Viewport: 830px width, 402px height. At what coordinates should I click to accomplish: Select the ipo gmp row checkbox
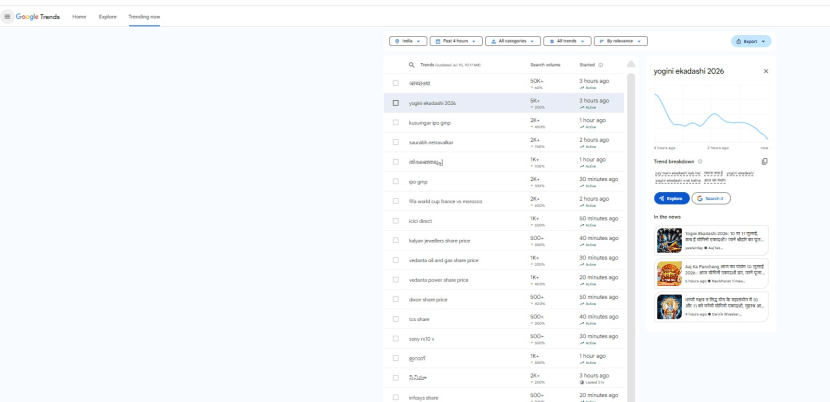point(395,181)
